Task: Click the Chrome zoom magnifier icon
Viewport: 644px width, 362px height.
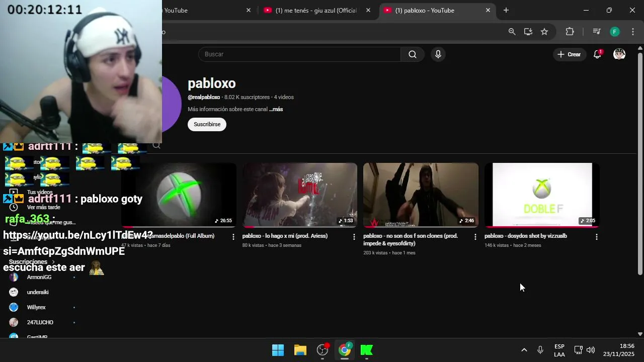Action: click(512, 32)
